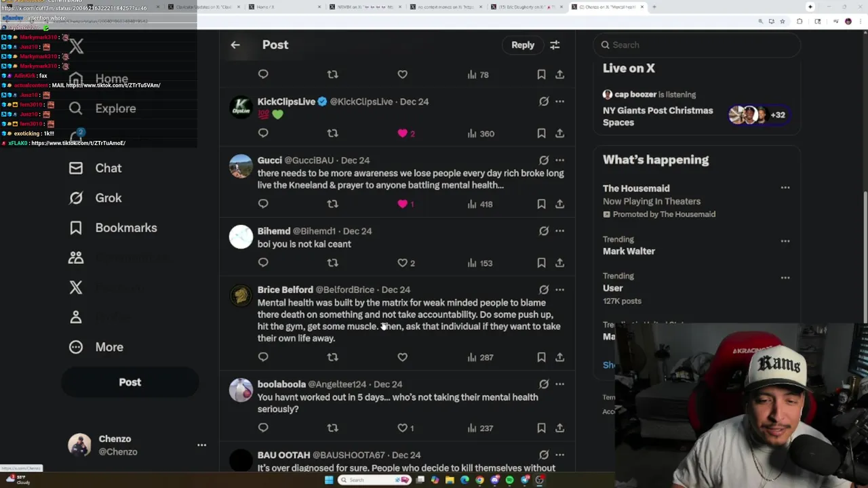This screenshot has width=868, height=488.
Task: Unlike Gucci's comment heart
Action: pos(403,204)
